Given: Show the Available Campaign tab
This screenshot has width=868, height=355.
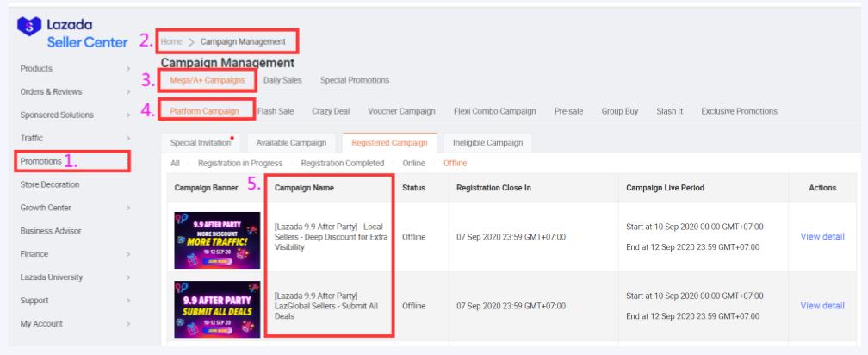Looking at the screenshot, I should [x=288, y=141].
